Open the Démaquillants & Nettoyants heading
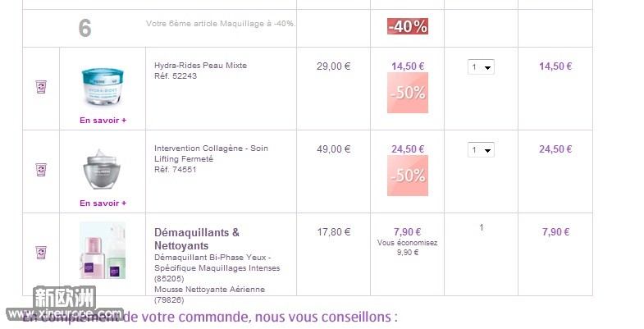The height and width of the screenshot is (329, 644). click(197, 239)
